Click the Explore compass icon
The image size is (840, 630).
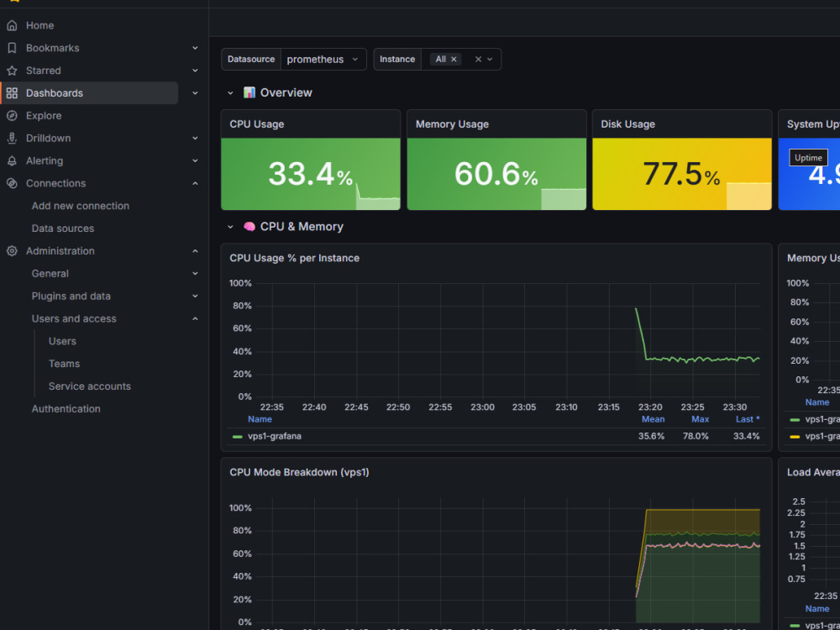tap(12, 115)
